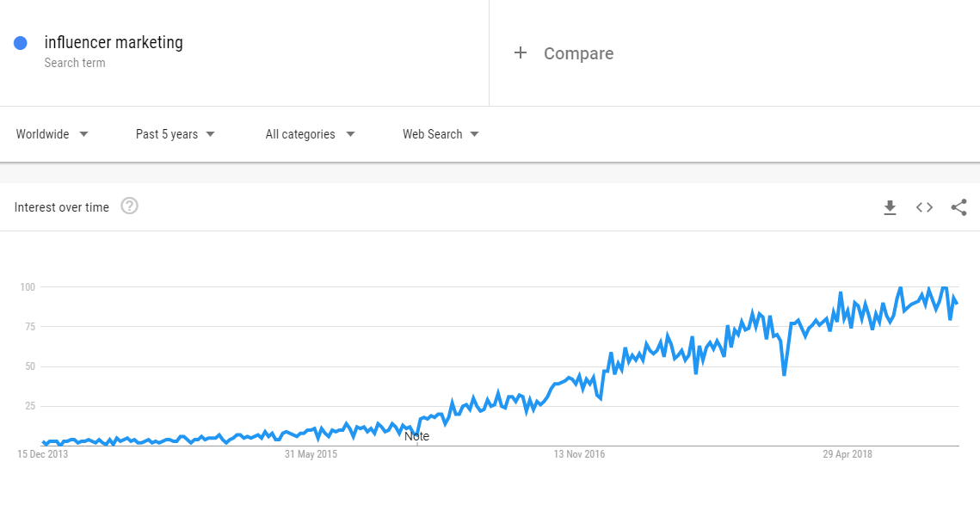Open the embed code view
This screenshot has width=980, height=517.
coord(924,206)
